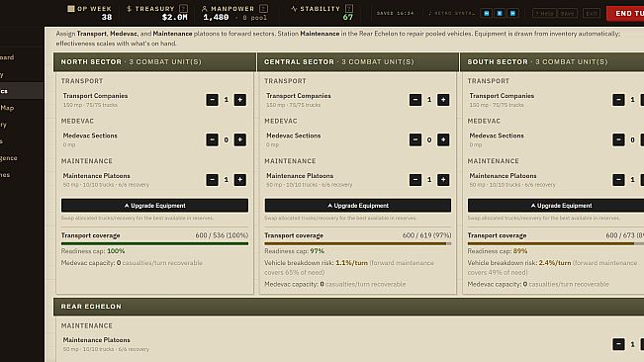Add a Transport Company to North Sector
Screen dimensions: 644x362
239,100
